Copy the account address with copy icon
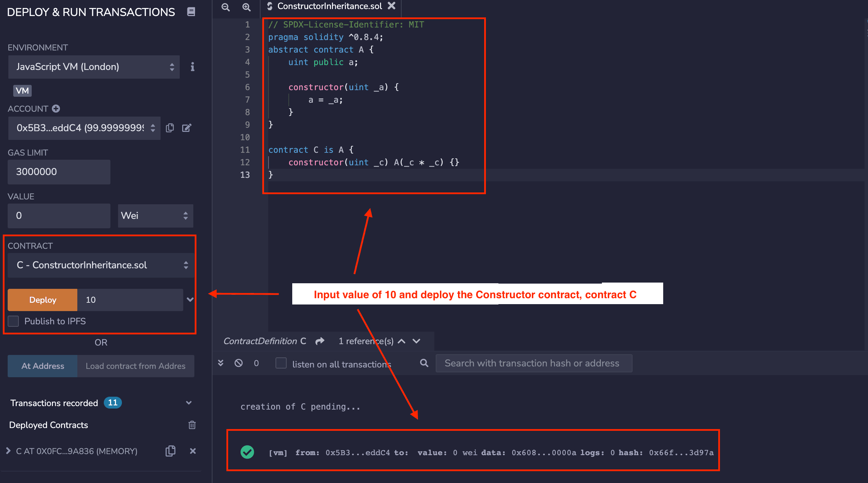 (x=170, y=128)
